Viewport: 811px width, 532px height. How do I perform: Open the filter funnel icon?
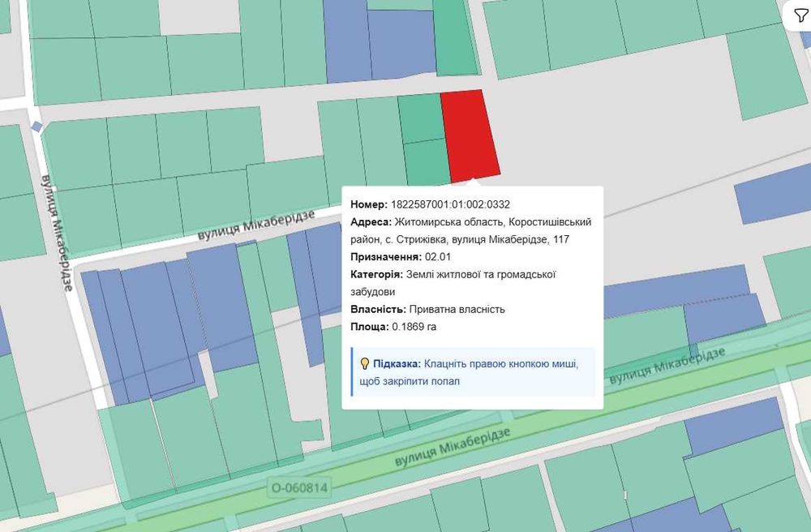coord(800,15)
